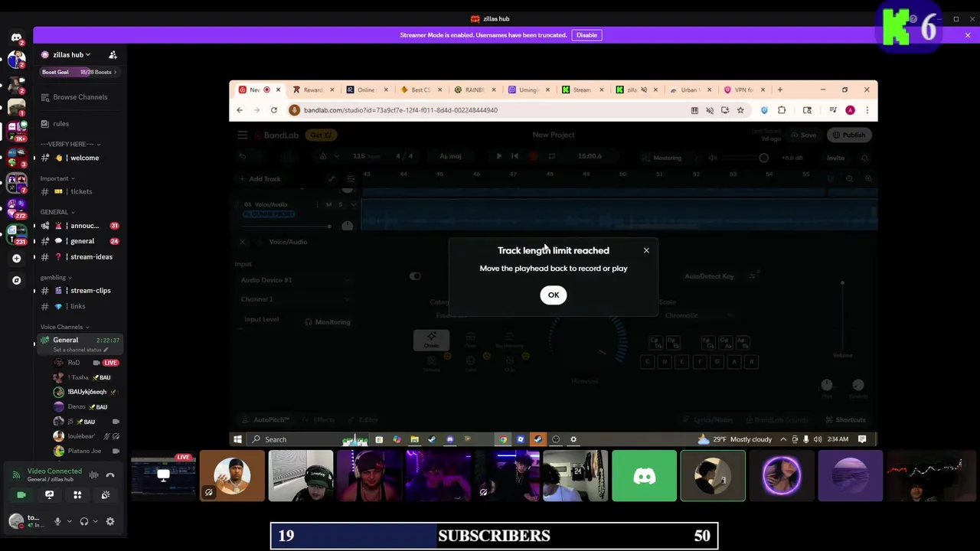Bookmark the page with the star icon
The image size is (980, 551).
pos(740,110)
